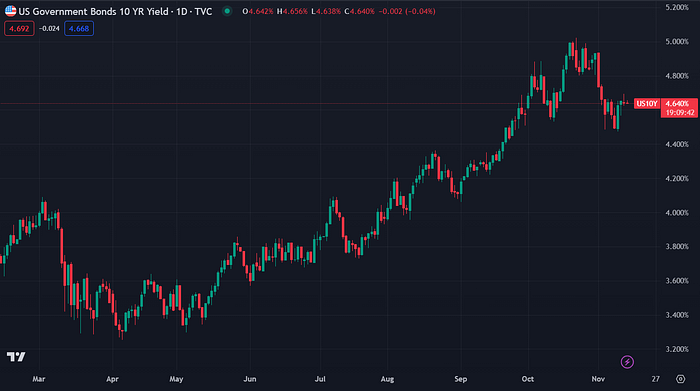Click the US10Y price label tag
Viewport: 700px width, 391px height.
tap(646, 104)
